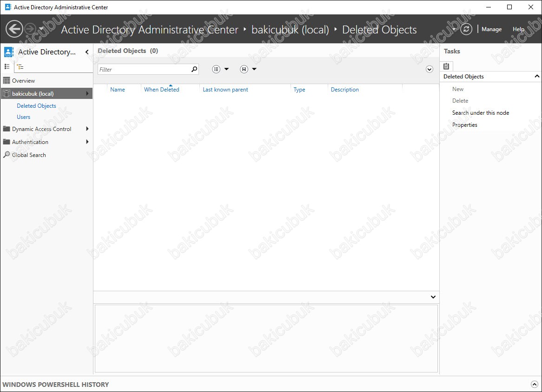Expand Windows PowerShell History panel

pos(535,384)
